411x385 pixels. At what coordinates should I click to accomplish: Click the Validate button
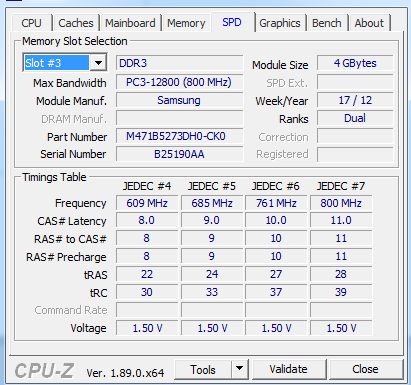click(289, 369)
